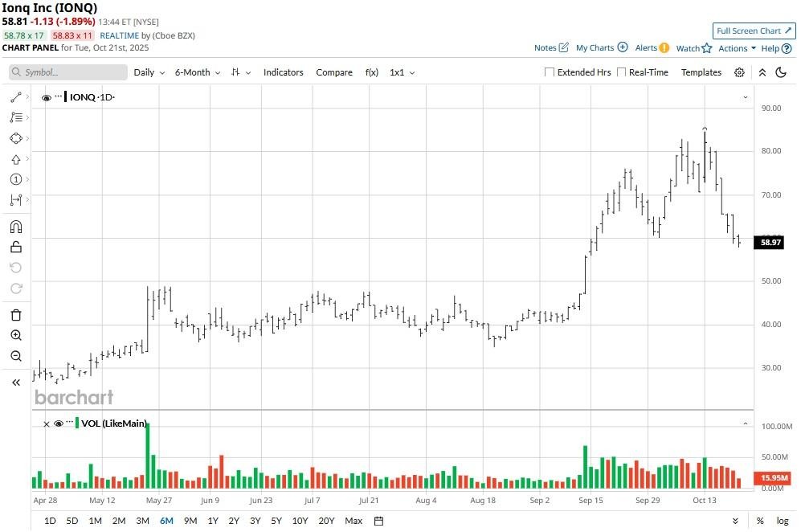Click the lock annotations icon

click(16, 245)
